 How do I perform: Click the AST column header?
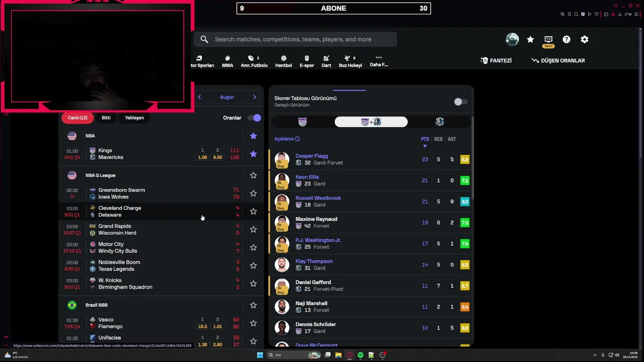[x=452, y=139]
